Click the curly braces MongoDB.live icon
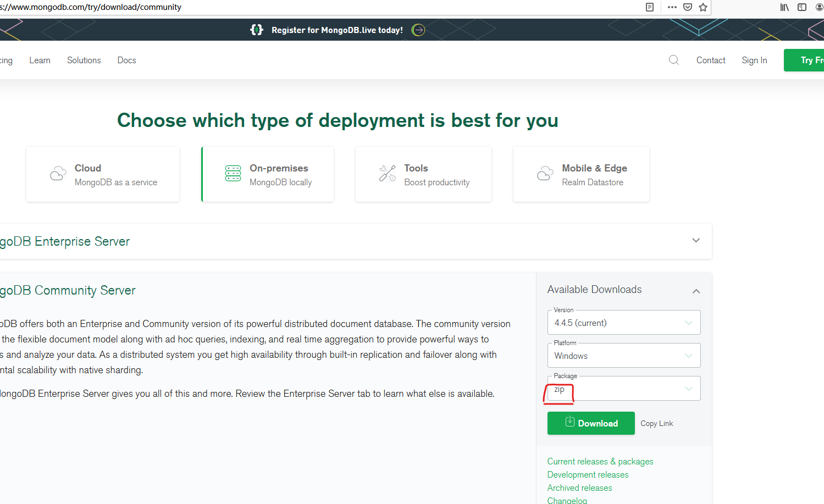The image size is (824, 504). (257, 30)
